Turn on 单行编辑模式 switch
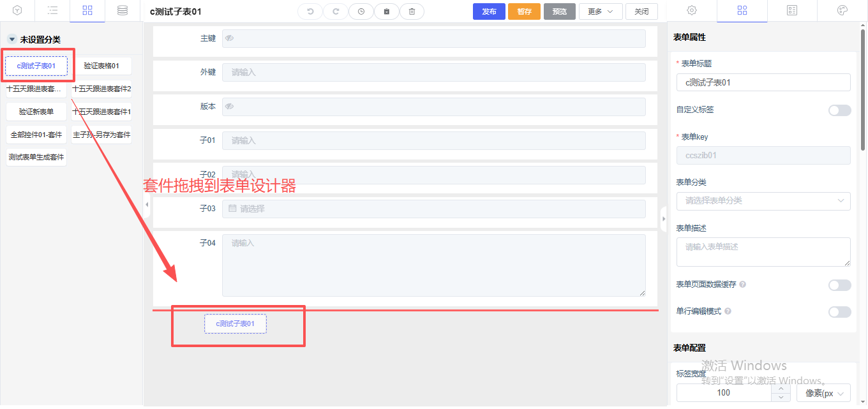This screenshot has height=409, width=868. pos(839,312)
